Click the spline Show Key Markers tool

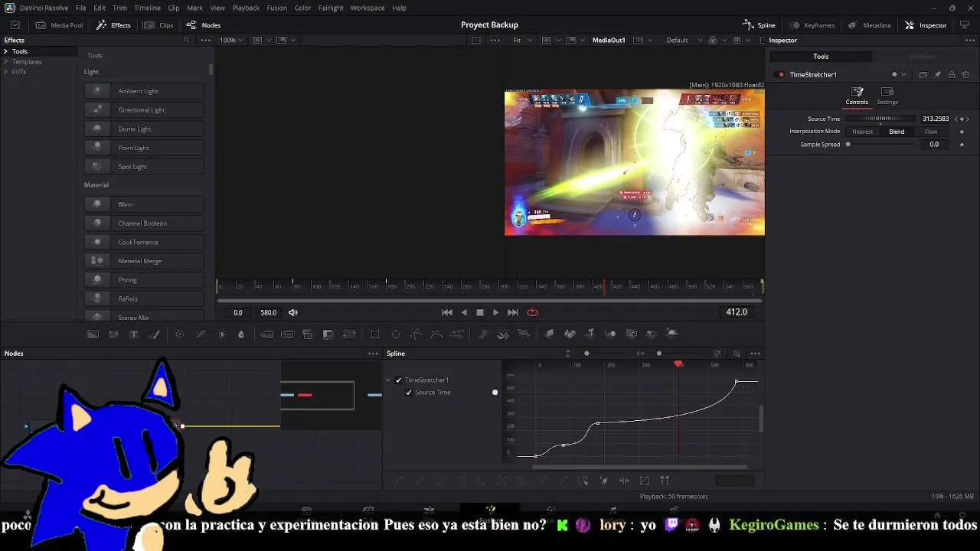click(665, 481)
